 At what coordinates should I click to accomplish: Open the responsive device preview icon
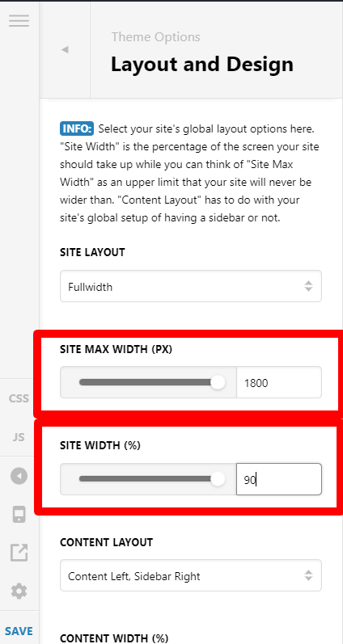pyautogui.click(x=19, y=515)
